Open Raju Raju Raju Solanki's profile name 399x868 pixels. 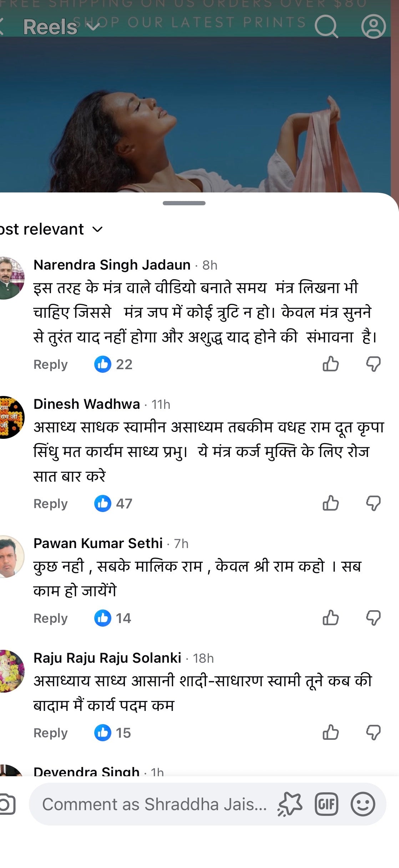pyautogui.click(x=107, y=658)
